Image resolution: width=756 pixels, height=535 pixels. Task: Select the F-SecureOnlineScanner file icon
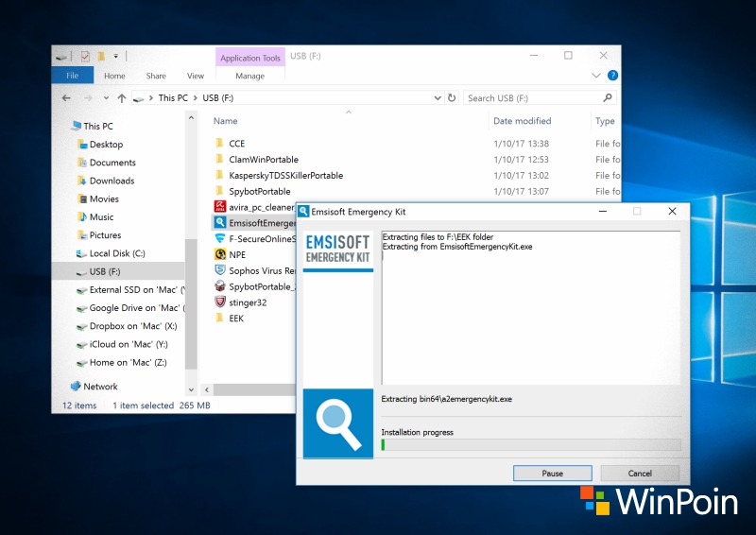point(220,238)
